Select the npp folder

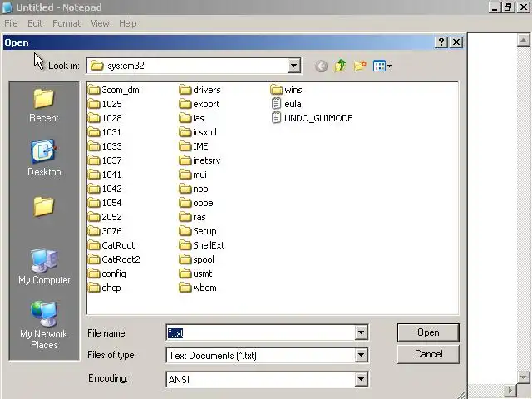(194, 189)
